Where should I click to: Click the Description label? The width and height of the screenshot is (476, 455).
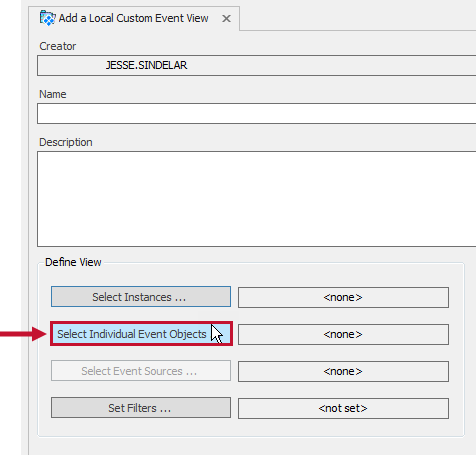66,142
